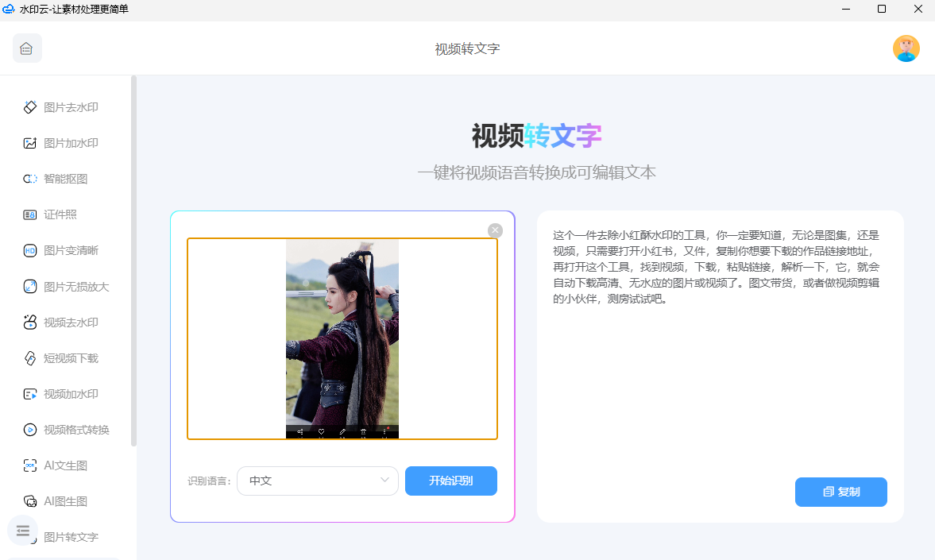935x560 pixels.
Task: Click the dropdown chevron next to 中文
Action: click(384, 480)
